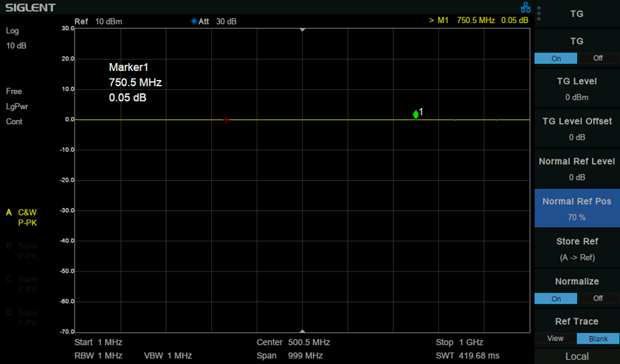Click the network connection icon
The image size is (620, 364).
point(525,8)
